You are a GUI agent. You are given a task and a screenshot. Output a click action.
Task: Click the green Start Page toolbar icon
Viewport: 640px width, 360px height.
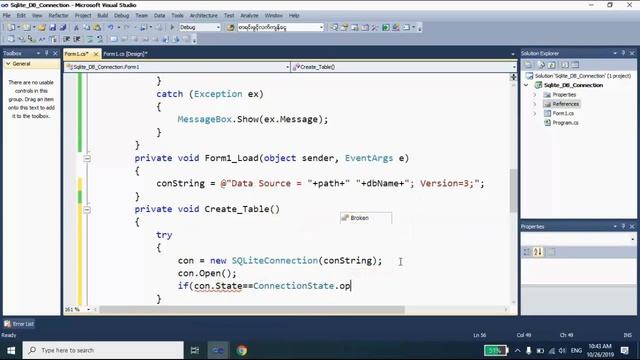[x=386, y=27]
